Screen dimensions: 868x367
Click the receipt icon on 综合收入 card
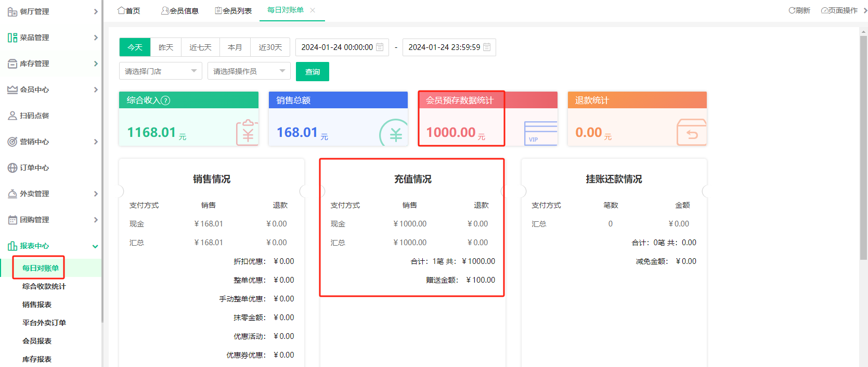[248, 132]
